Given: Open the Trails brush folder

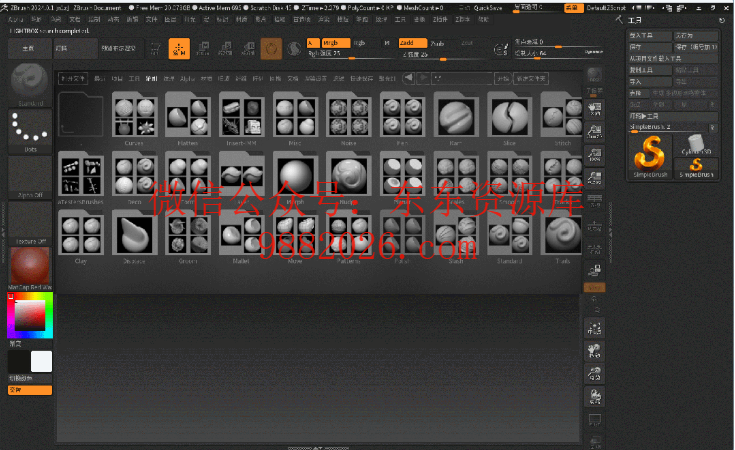Looking at the screenshot, I should pos(562,235).
